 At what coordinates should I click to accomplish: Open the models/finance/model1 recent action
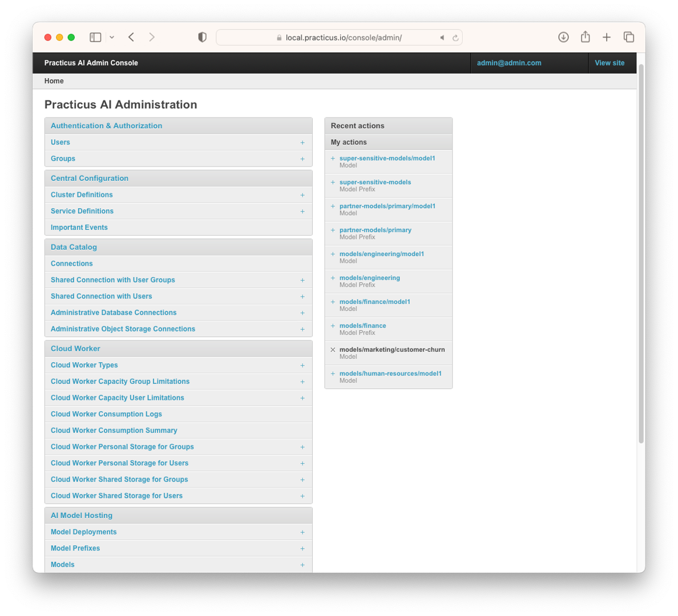point(374,302)
